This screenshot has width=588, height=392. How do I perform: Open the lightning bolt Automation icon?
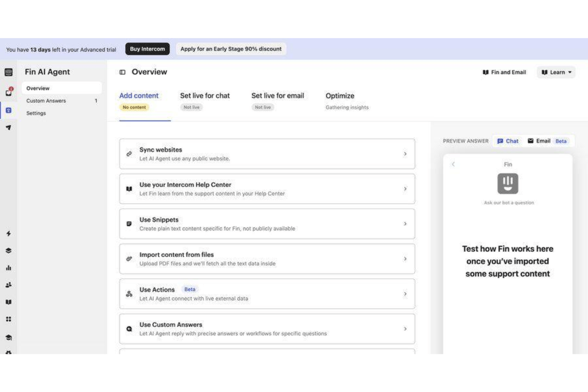(8, 234)
